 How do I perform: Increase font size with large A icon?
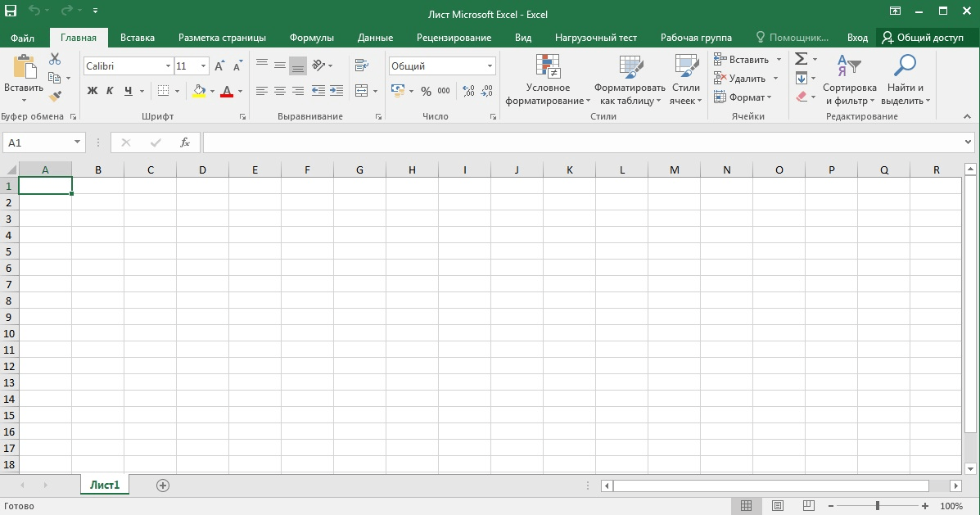pos(219,66)
